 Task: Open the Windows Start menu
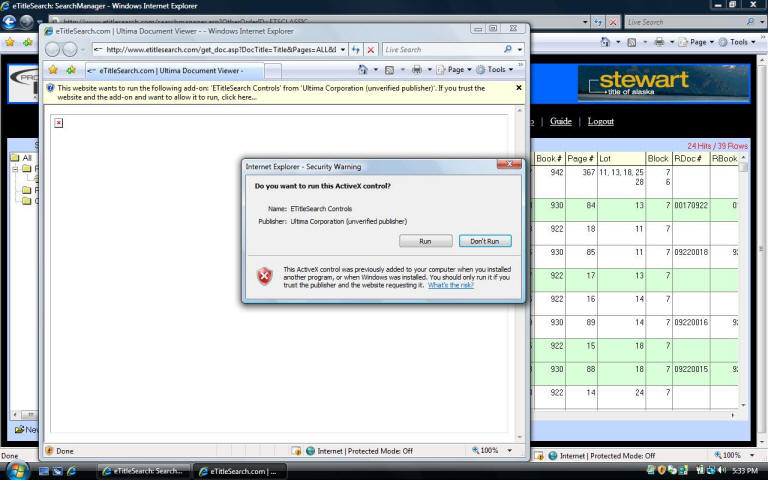[16, 471]
